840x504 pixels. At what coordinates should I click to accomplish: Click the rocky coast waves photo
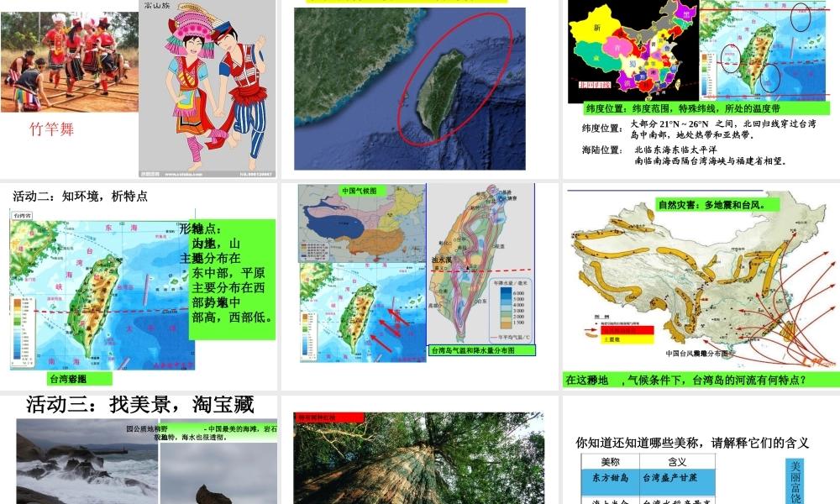(x=87, y=462)
